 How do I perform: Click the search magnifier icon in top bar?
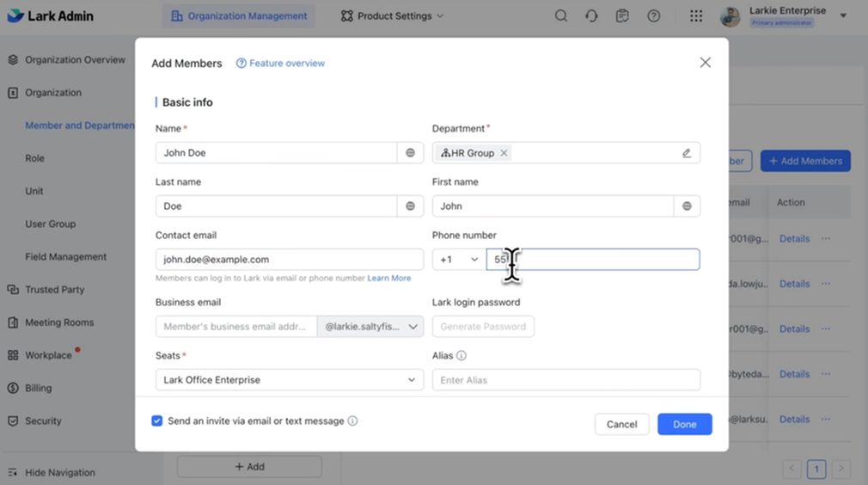(x=561, y=16)
